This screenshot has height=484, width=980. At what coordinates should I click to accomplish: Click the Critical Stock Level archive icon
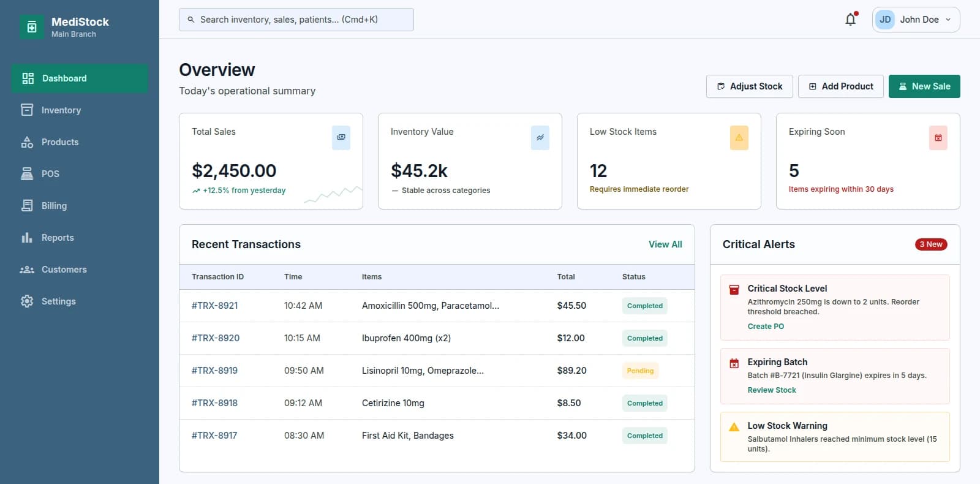[x=734, y=290]
